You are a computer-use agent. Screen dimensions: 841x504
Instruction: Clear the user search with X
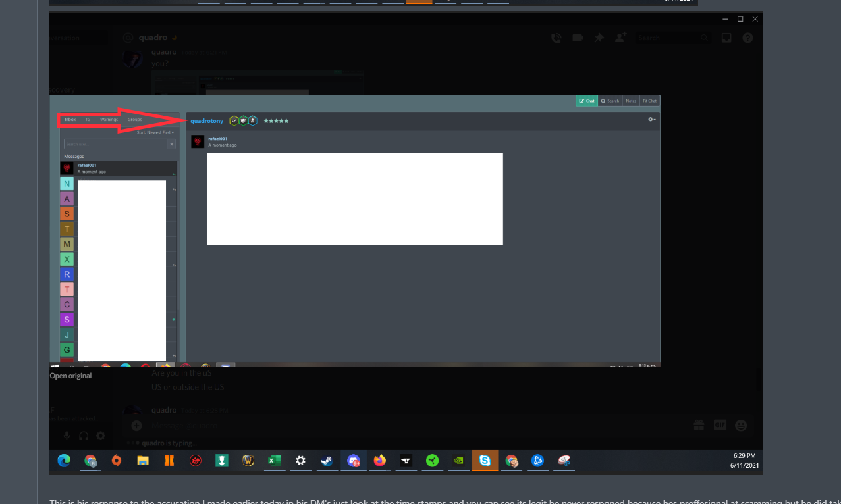pos(172,143)
